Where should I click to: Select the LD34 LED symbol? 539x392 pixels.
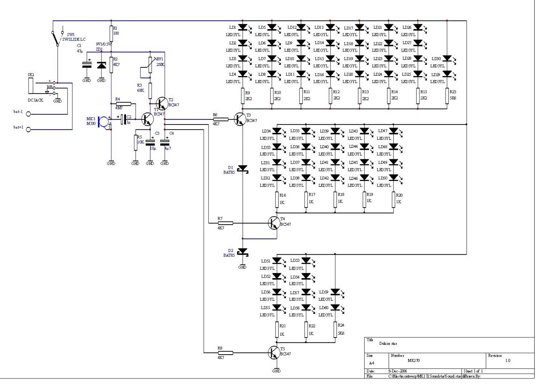(279, 131)
